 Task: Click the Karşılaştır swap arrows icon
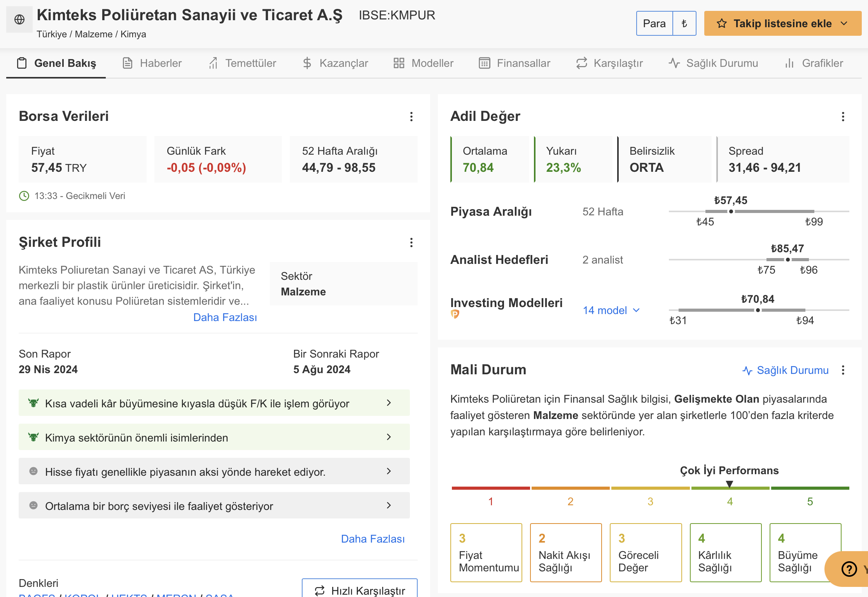pos(582,63)
